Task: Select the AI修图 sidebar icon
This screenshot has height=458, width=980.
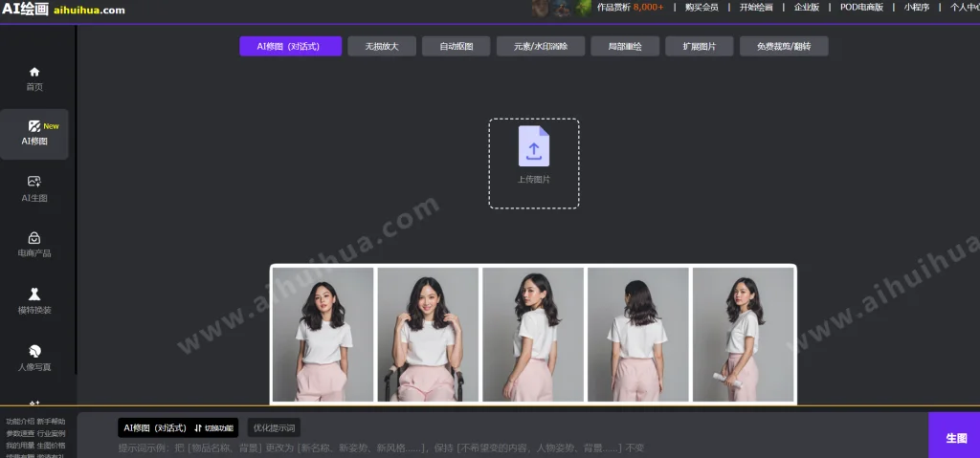Action: pyautogui.click(x=34, y=126)
